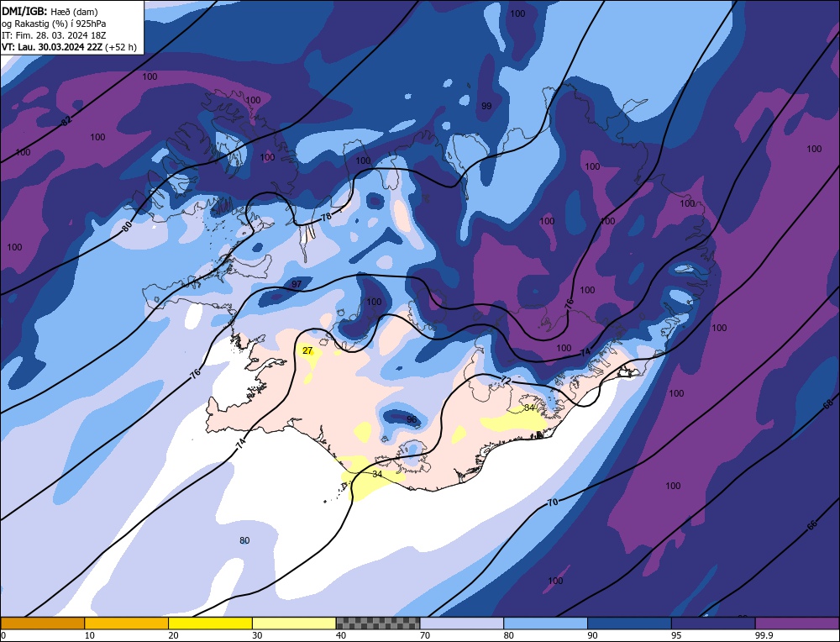Click the orange 10–20 legend swatch

point(127,623)
